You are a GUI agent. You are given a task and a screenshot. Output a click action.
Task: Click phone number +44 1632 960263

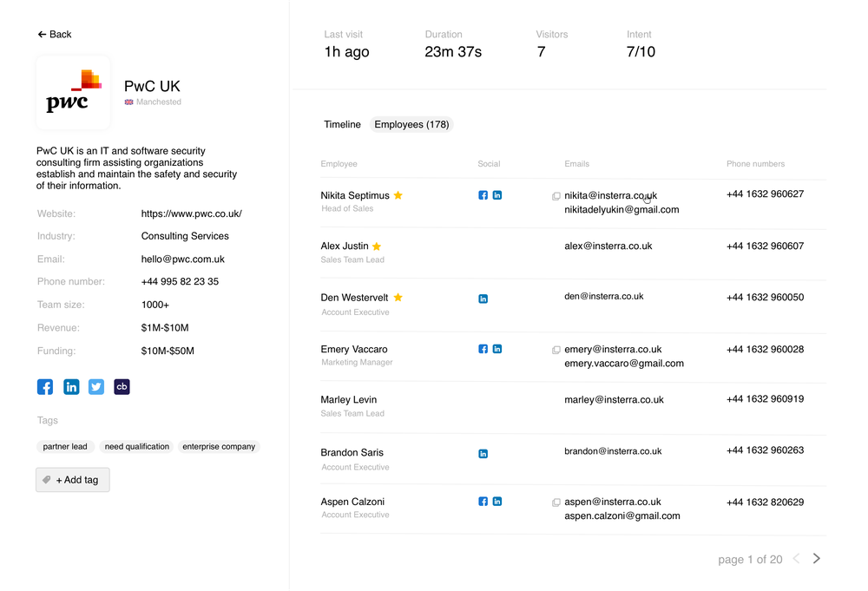point(765,450)
